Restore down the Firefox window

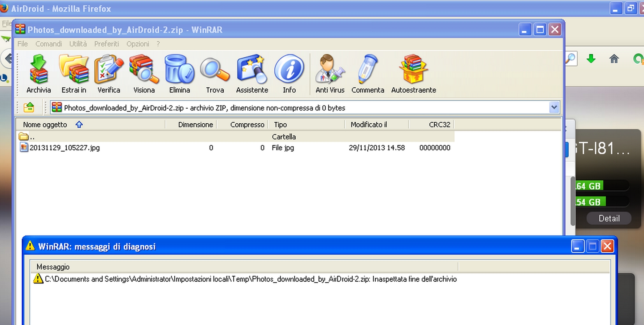click(x=631, y=8)
